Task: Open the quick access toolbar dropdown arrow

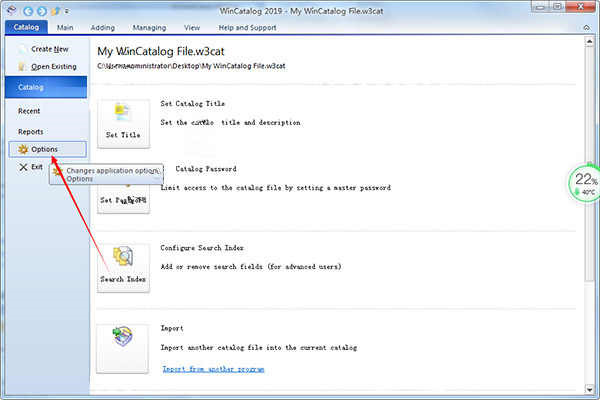Action: [x=67, y=11]
